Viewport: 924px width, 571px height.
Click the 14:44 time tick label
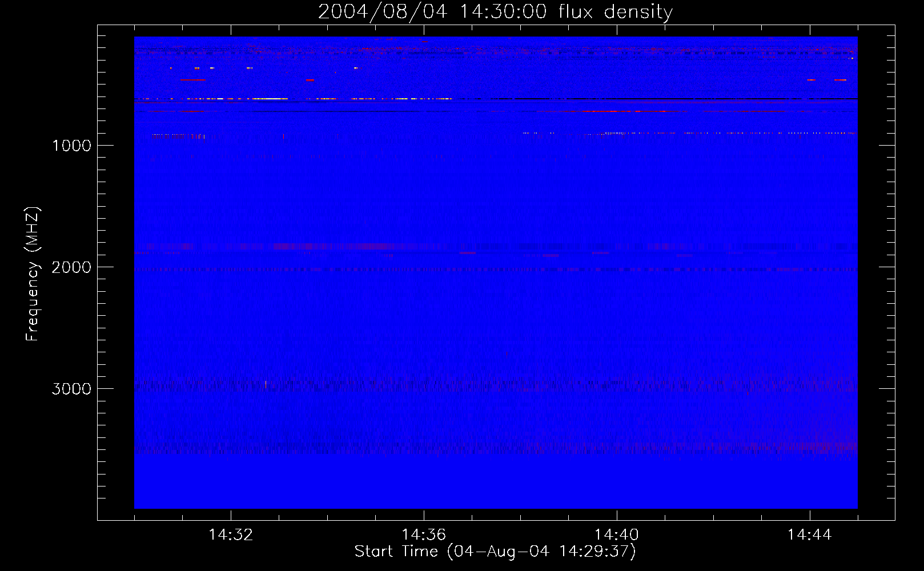[x=809, y=535]
